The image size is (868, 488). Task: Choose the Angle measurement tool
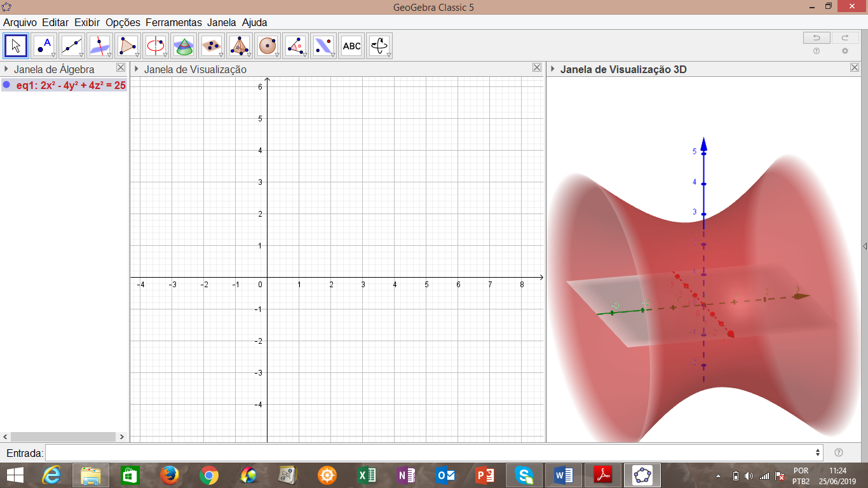point(295,46)
